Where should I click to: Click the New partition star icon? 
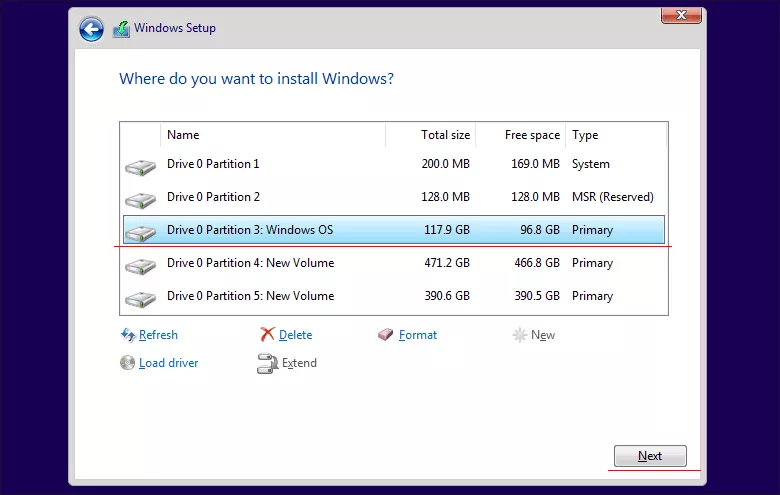pos(519,335)
